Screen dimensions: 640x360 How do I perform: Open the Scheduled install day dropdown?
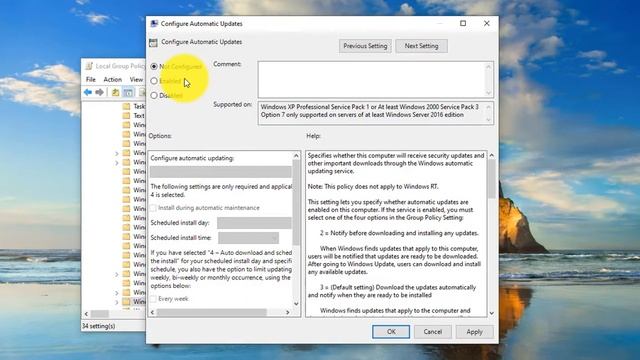[x=254, y=223]
